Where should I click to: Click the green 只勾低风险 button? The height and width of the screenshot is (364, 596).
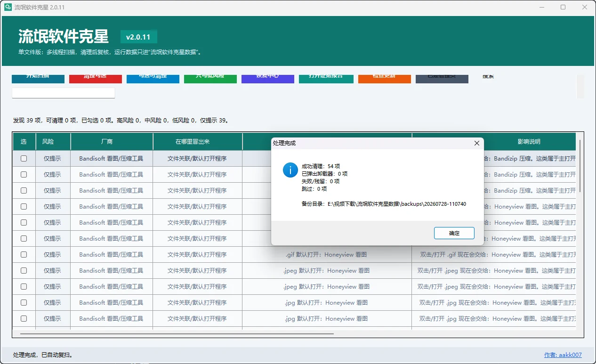pyautogui.click(x=210, y=79)
